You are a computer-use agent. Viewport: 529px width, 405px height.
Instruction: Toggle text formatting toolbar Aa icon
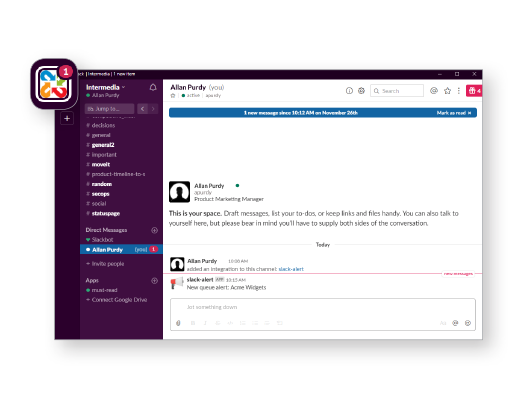pos(443,323)
